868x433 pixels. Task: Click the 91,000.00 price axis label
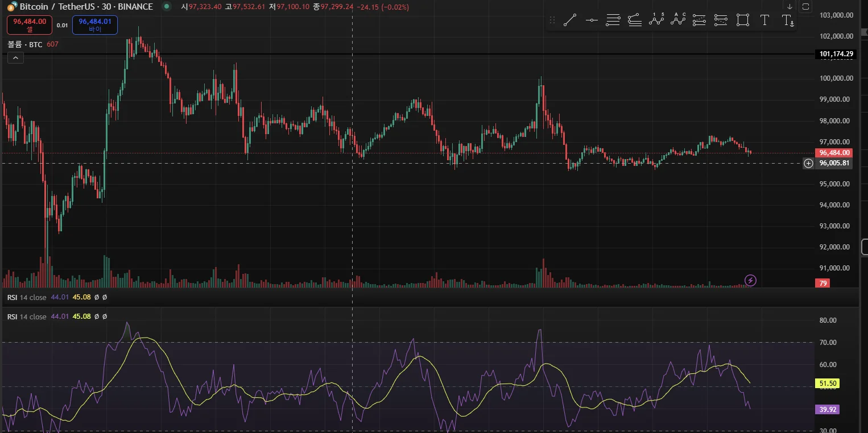point(834,268)
